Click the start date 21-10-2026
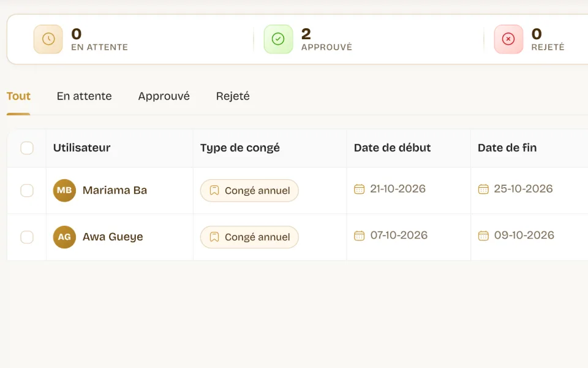This screenshot has height=368, width=588. (x=398, y=188)
